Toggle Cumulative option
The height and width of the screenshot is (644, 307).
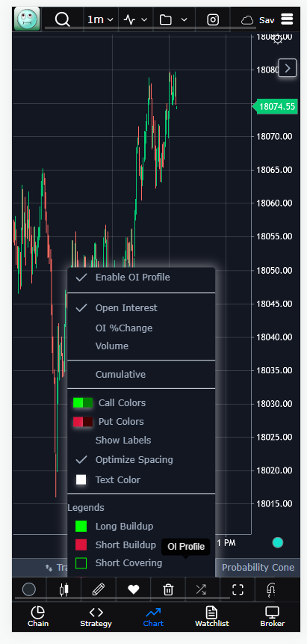click(141, 374)
